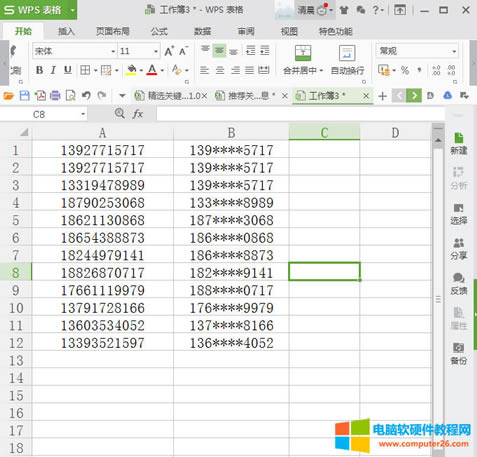Screen dimensions: 477x457
Task: Switch to the 插入 ribbon tab
Action: [x=66, y=32]
